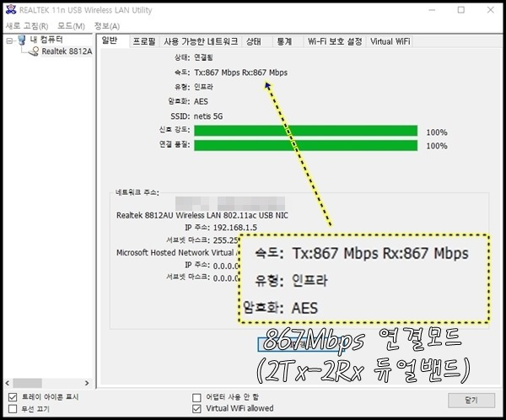Click the 100% value beside signal strength
The height and width of the screenshot is (420, 506).
[437, 132]
